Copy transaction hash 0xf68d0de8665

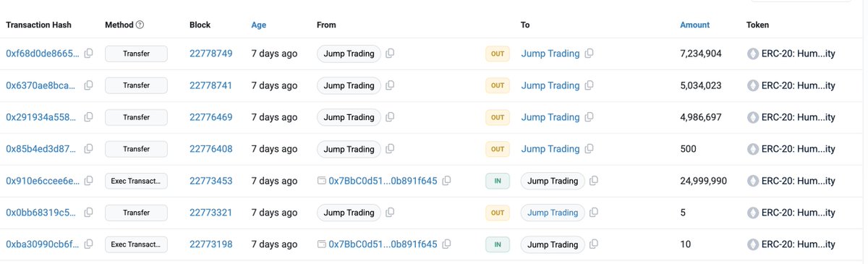(x=88, y=54)
